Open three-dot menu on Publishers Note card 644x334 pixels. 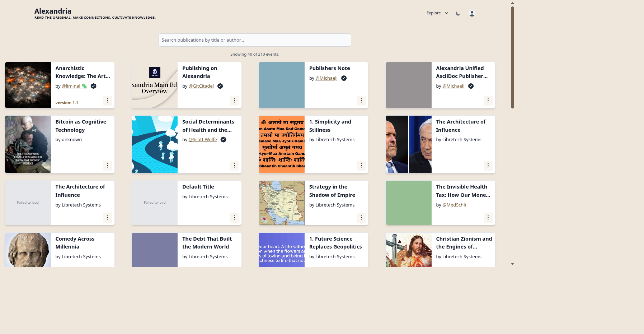(x=361, y=101)
